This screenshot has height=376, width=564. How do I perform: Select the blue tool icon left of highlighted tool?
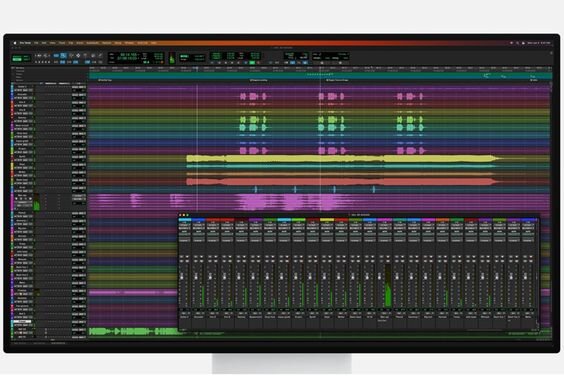click(56, 56)
